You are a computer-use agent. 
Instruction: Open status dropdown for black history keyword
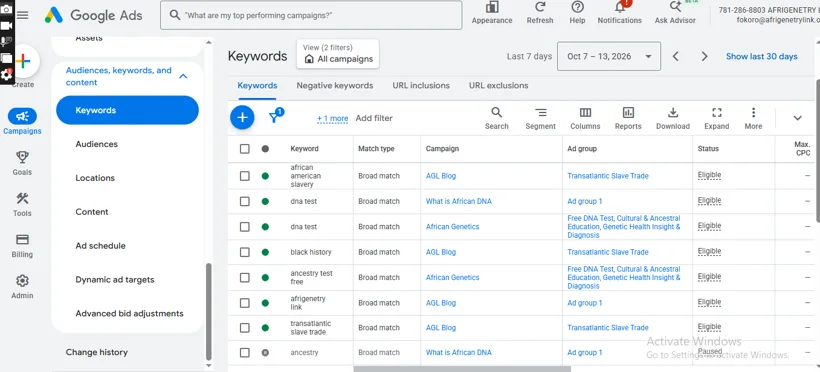(x=265, y=252)
